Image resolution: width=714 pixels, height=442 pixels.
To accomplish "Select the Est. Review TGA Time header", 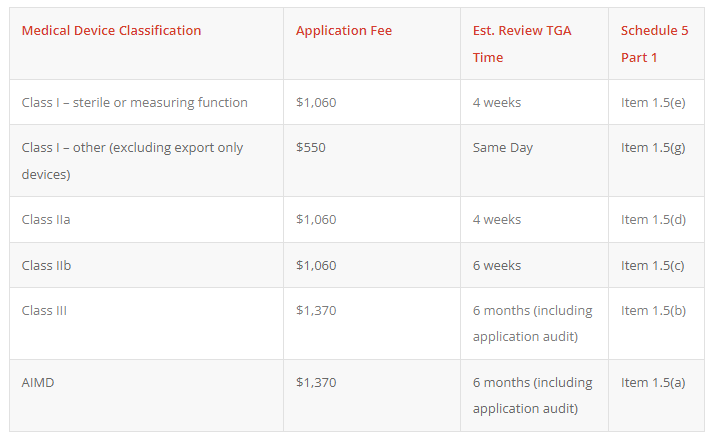I will tap(522, 44).
